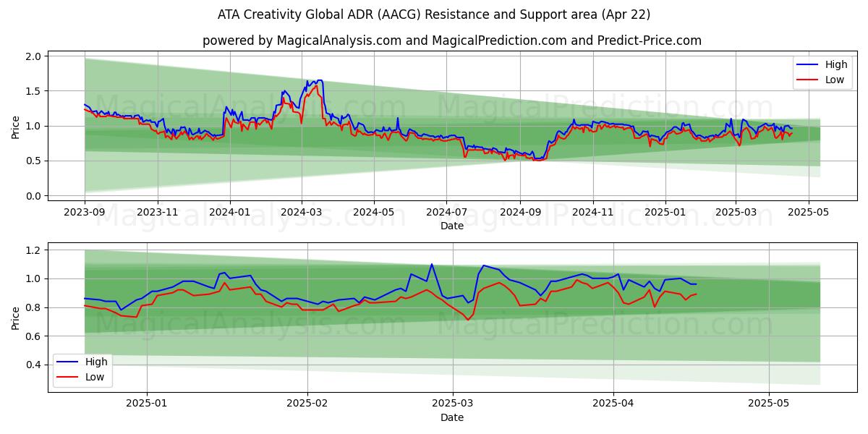Screen dimensions: 868x434
Task: Click the '0.8' y-axis tick of bottom chart
Action: [x=34, y=307]
